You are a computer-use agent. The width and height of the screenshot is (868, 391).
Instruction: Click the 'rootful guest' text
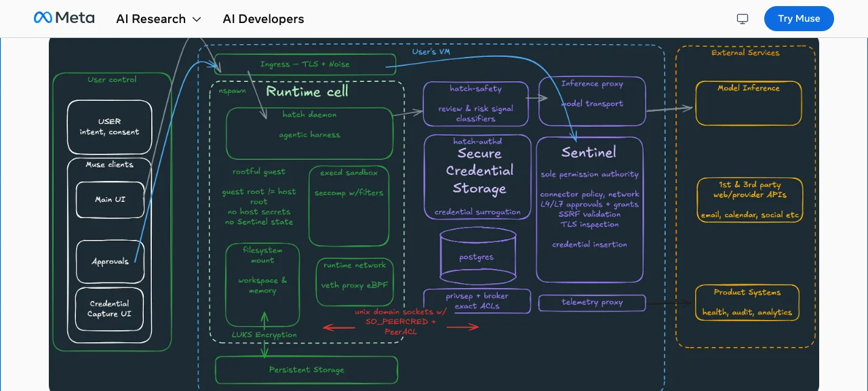pyautogui.click(x=258, y=172)
